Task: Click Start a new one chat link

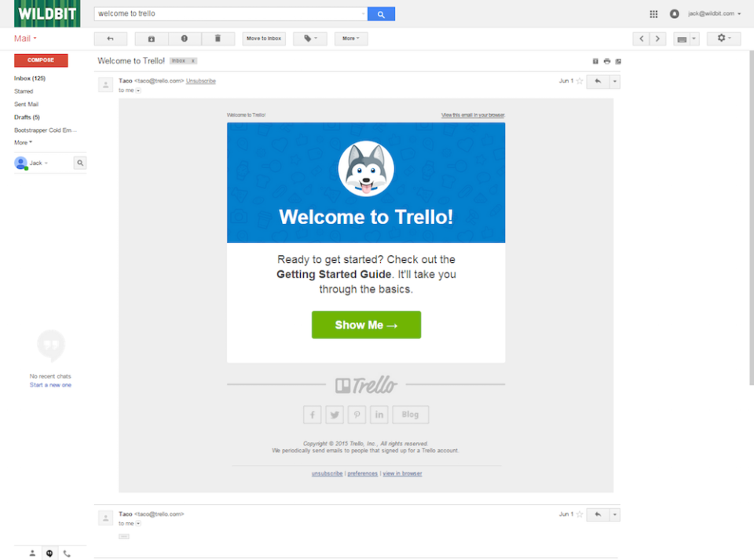Action: [50, 385]
